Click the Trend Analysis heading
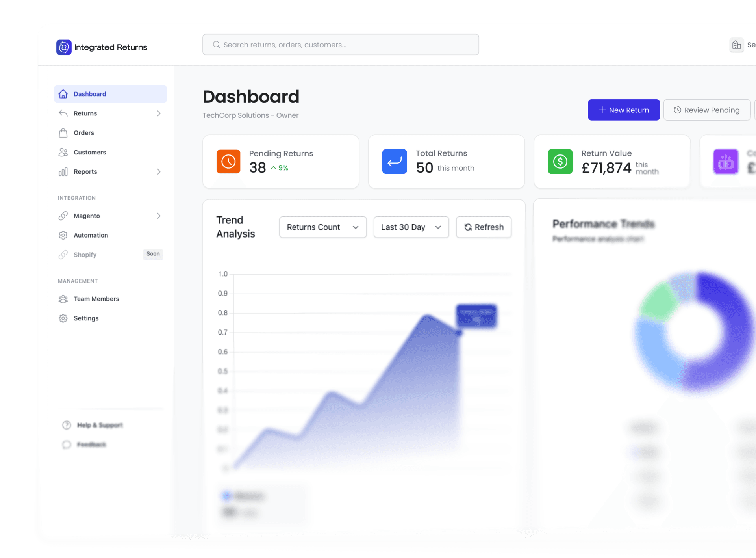756x558 pixels. pyautogui.click(x=235, y=227)
